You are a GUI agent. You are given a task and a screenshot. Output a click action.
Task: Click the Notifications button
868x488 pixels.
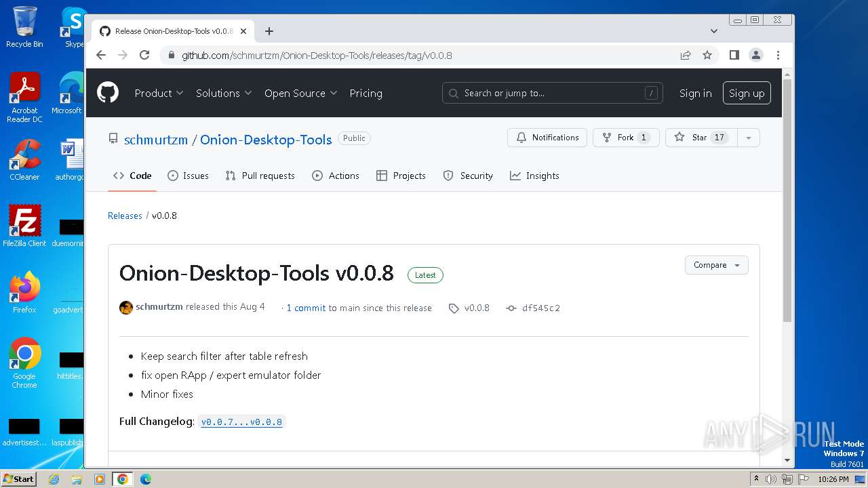pos(547,138)
